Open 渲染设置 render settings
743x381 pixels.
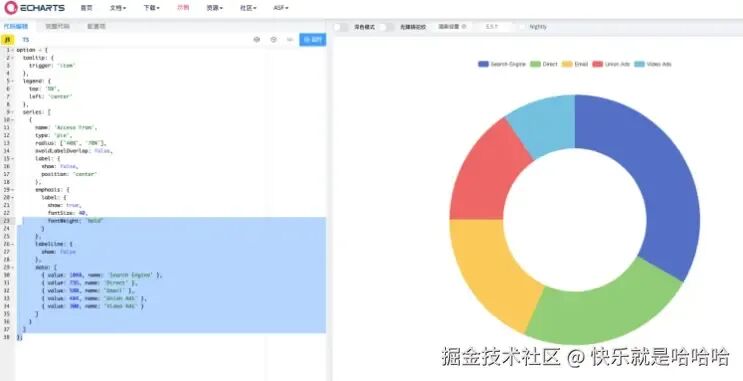(x=449, y=27)
